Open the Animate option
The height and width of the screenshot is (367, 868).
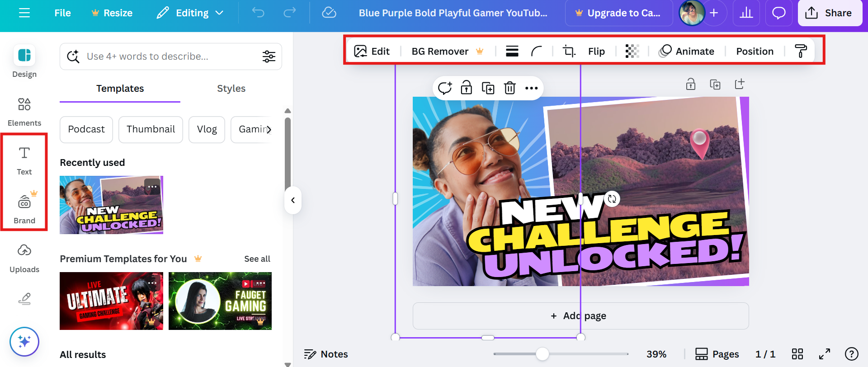(687, 51)
